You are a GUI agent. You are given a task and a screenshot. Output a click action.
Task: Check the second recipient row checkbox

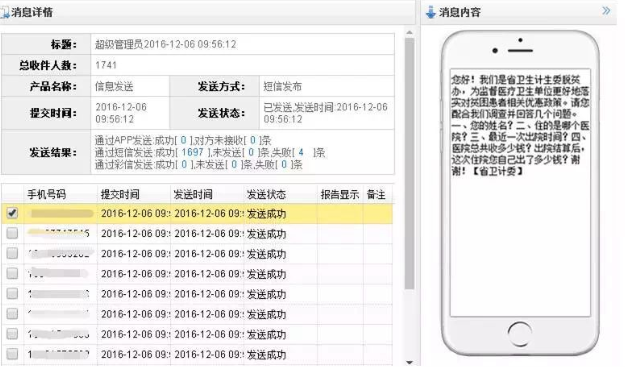pyautogui.click(x=12, y=233)
